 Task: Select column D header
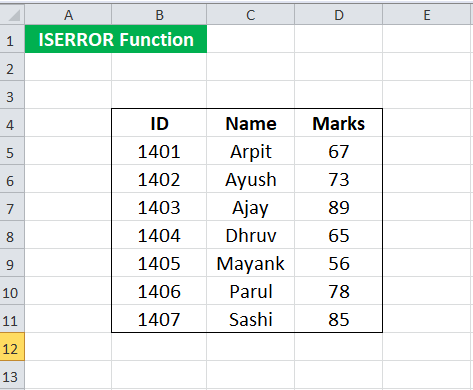(x=338, y=15)
